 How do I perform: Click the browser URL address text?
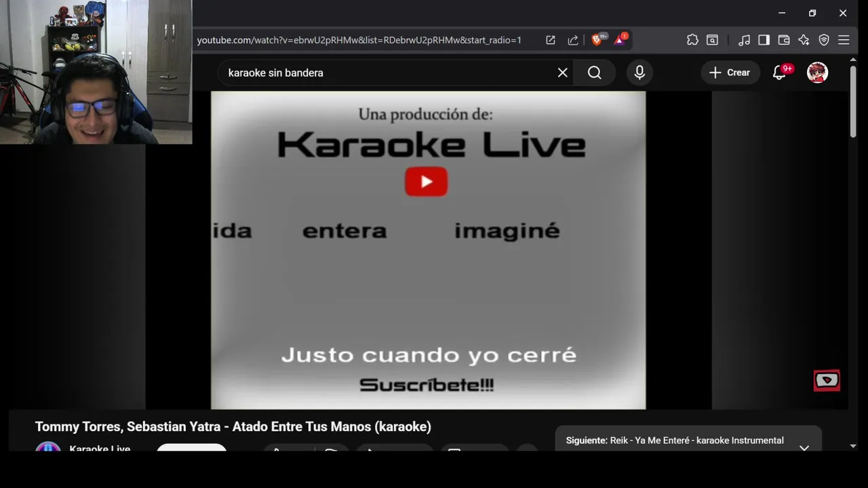(359, 40)
